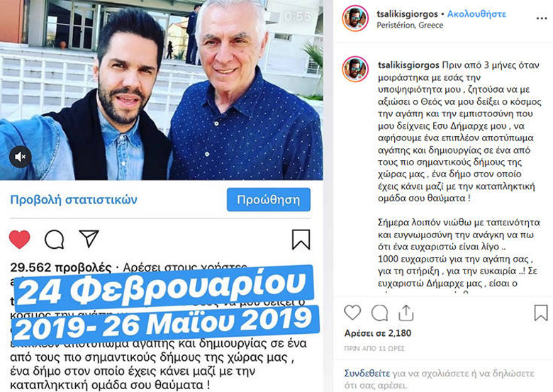Open the Peristérion, Greece location
Image resolution: width=553 pixels, height=392 pixels.
click(410, 25)
